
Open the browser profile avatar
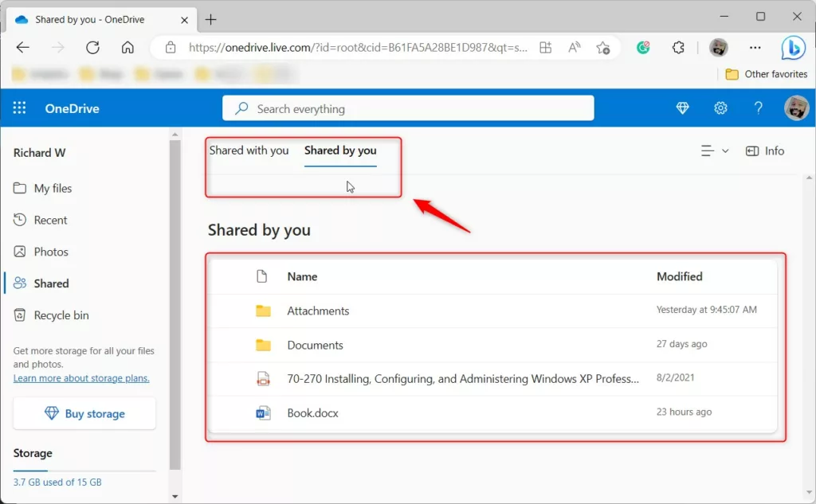click(718, 47)
